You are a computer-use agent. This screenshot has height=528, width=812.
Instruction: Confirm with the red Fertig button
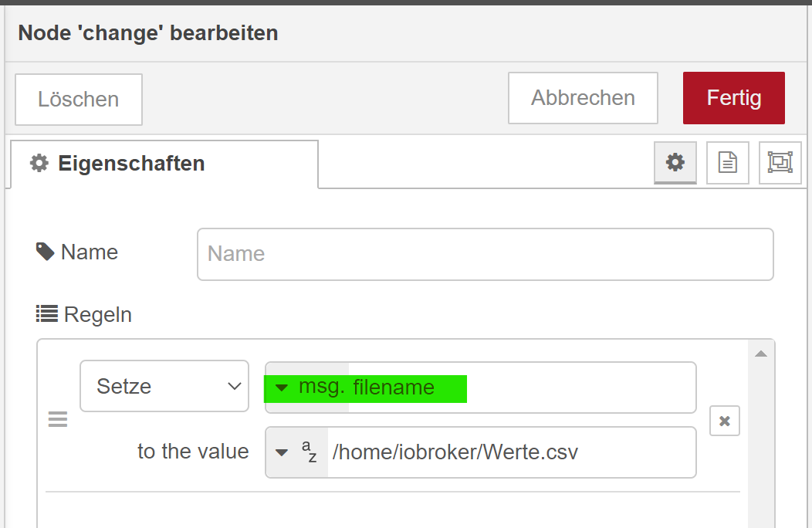click(733, 98)
